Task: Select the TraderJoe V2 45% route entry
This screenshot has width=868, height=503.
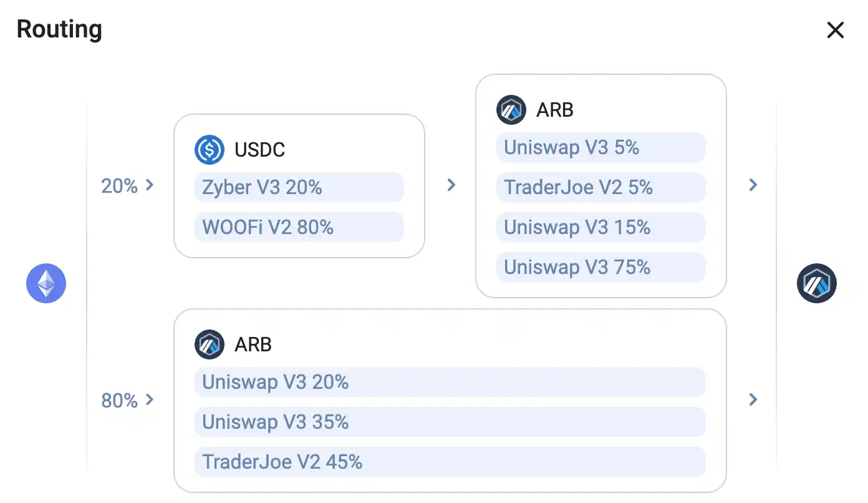Action: pyautogui.click(x=450, y=462)
